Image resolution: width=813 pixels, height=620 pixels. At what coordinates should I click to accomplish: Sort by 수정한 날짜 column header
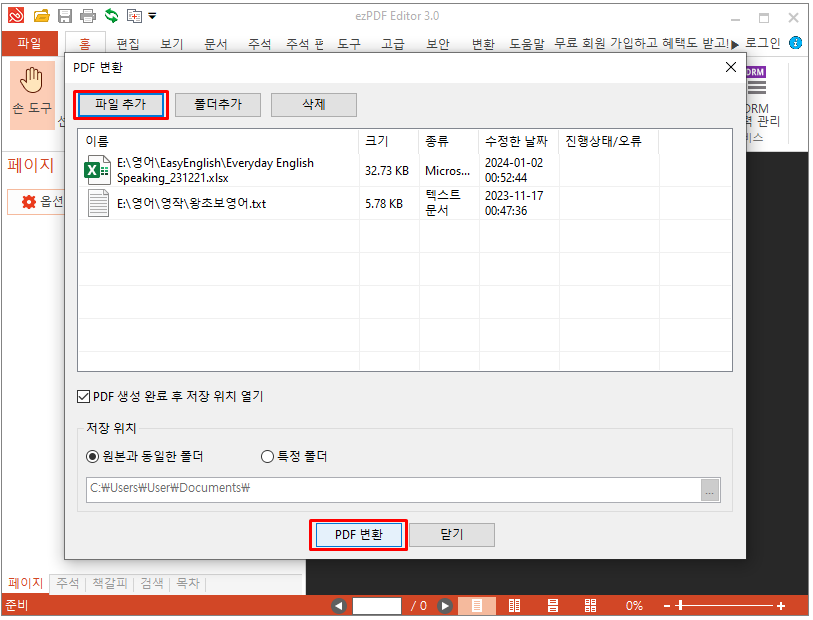(516, 141)
